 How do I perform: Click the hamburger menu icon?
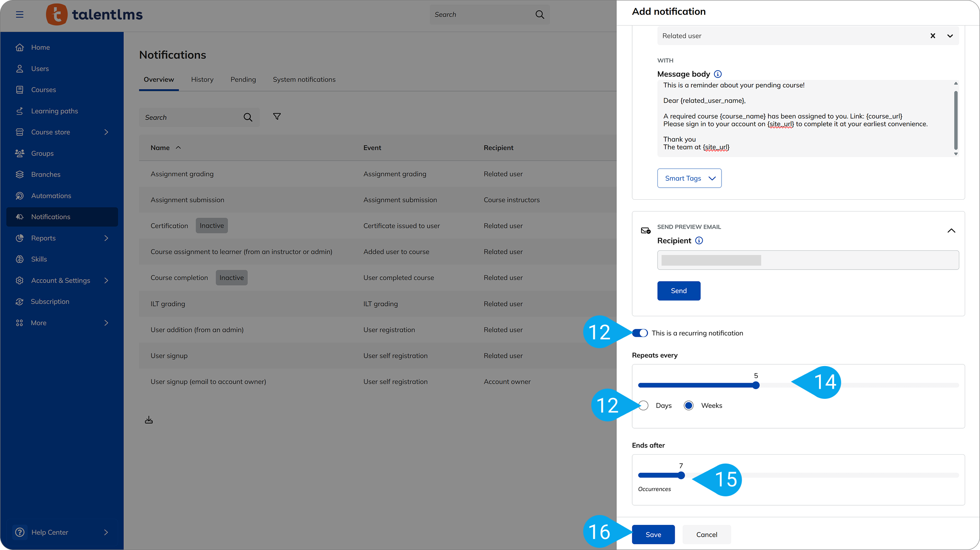tap(20, 14)
